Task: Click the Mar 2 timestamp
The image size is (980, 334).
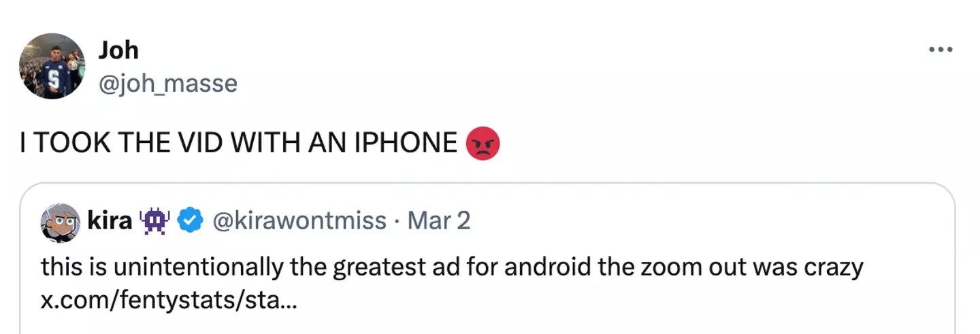Action: click(x=439, y=220)
